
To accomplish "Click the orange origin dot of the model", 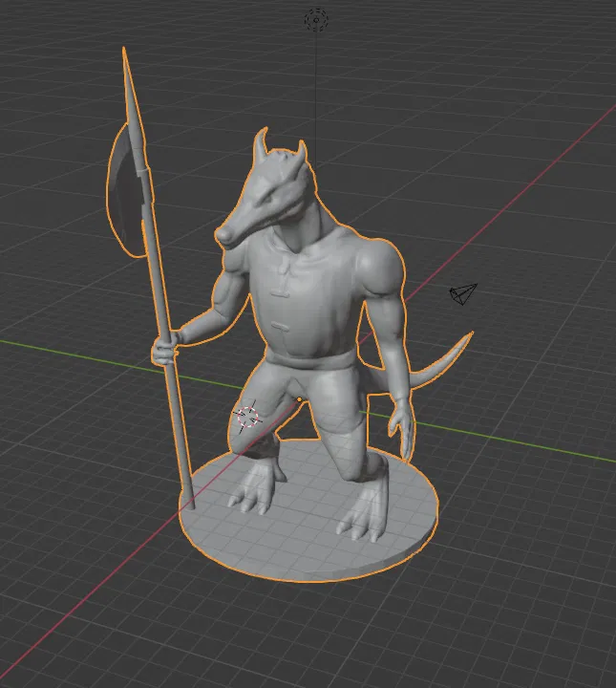I will click(300, 399).
